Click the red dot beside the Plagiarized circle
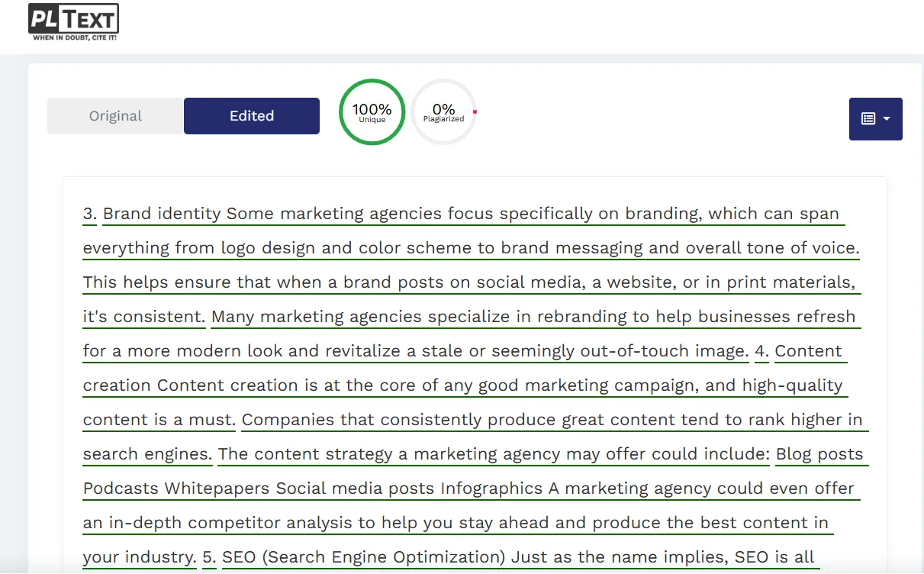The height and width of the screenshot is (574, 924). click(x=475, y=112)
